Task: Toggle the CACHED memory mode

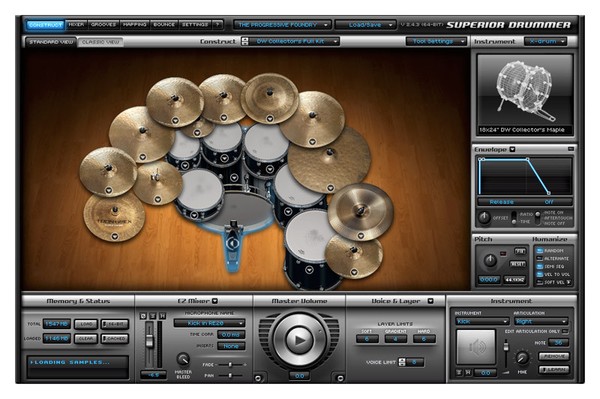Action: click(x=114, y=339)
